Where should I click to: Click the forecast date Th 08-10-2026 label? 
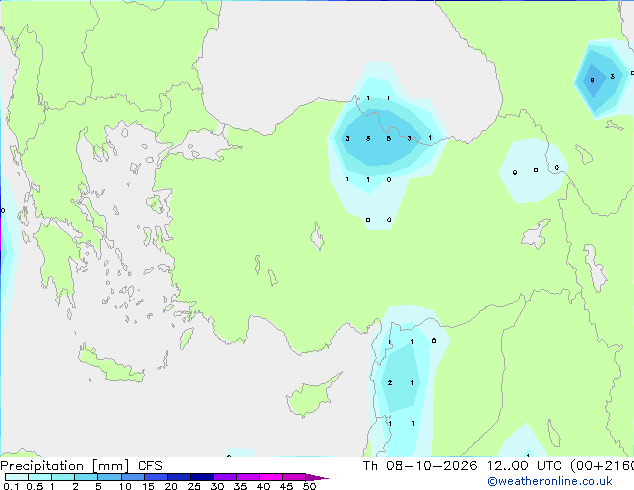tap(420, 465)
